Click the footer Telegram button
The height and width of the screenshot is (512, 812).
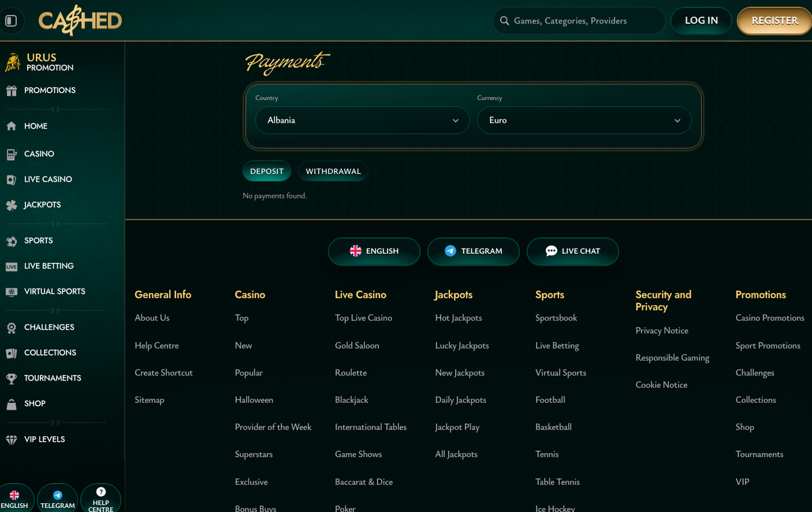474,251
